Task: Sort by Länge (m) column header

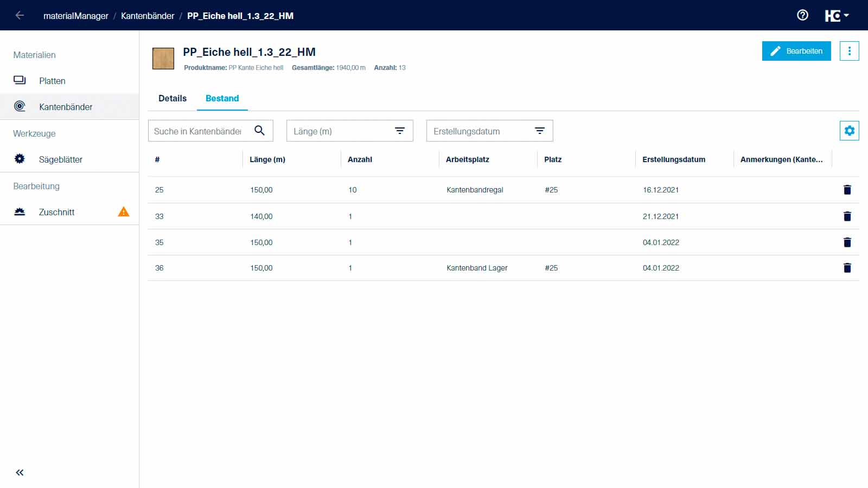Action: [x=267, y=159]
